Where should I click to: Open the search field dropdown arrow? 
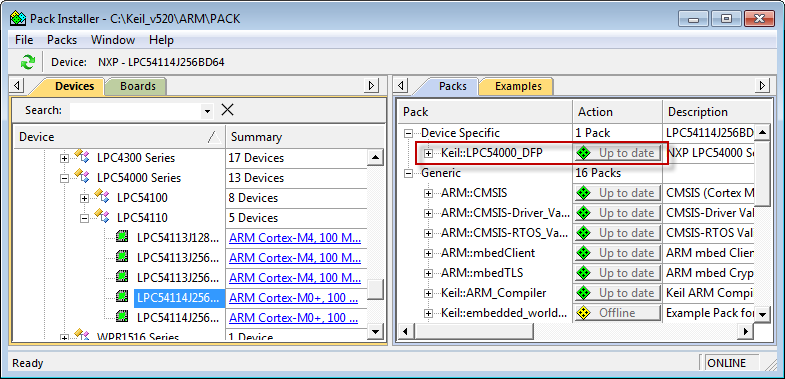click(x=207, y=111)
